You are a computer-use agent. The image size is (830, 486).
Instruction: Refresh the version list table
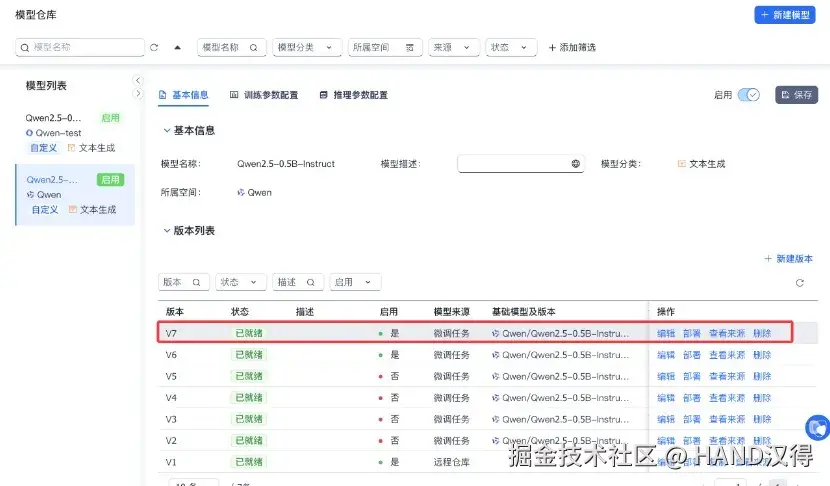pyautogui.click(x=800, y=283)
